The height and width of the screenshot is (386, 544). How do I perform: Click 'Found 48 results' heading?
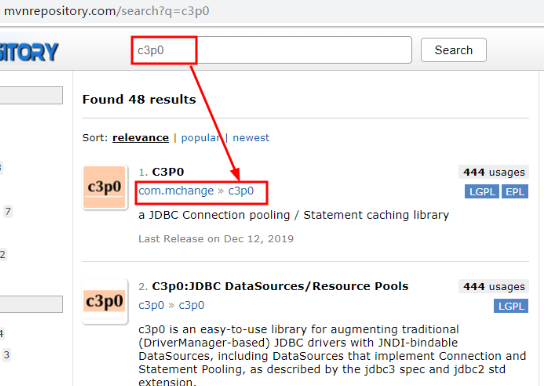[x=139, y=100]
